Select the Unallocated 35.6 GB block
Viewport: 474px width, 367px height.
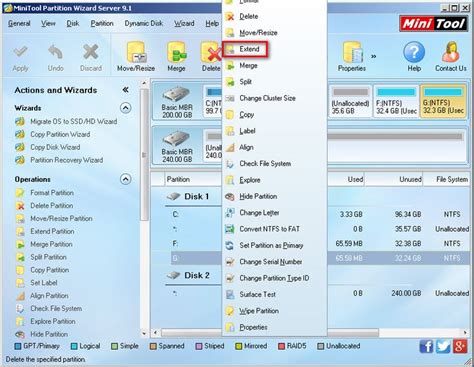click(350, 101)
